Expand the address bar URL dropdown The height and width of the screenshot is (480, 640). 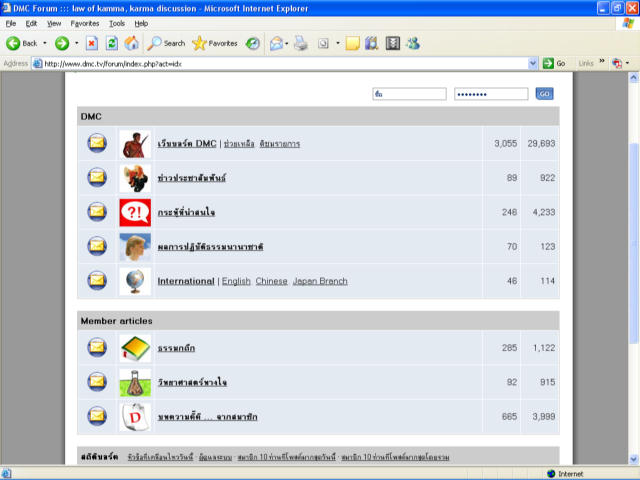tap(533, 63)
